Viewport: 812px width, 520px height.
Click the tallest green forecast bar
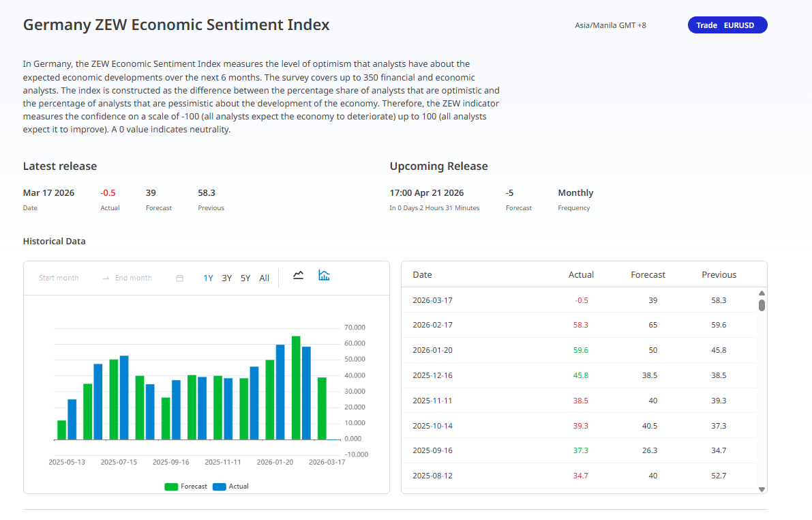pyautogui.click(x=296, y=388)
